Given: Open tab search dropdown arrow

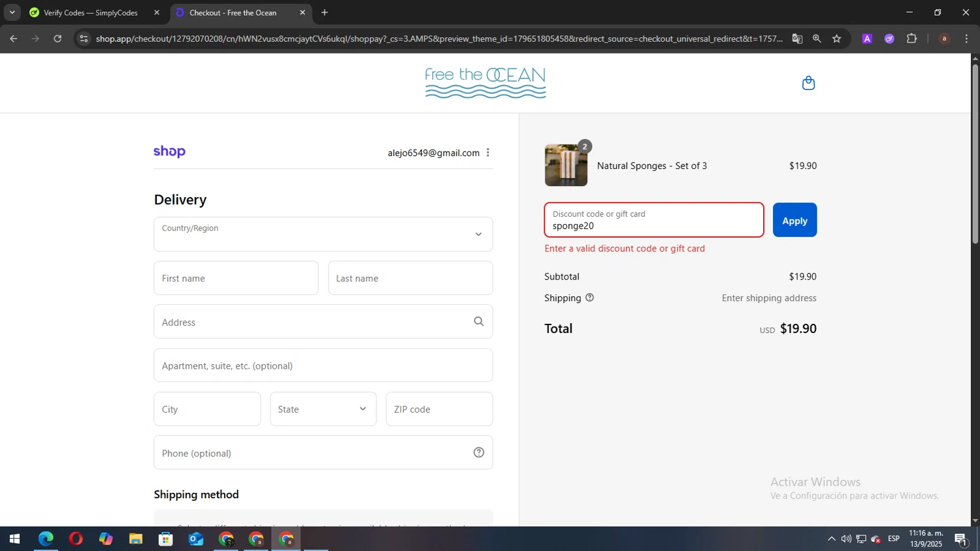Looking at the screenshot, I should coord(12,12).
